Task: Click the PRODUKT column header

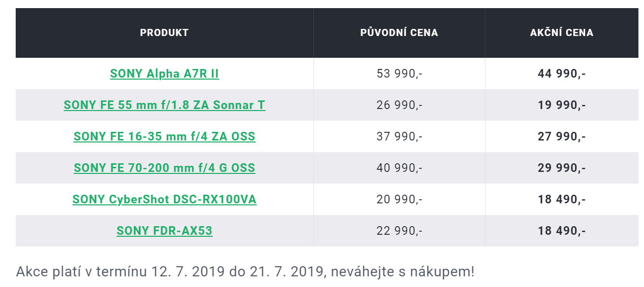Action: point(165,33)
